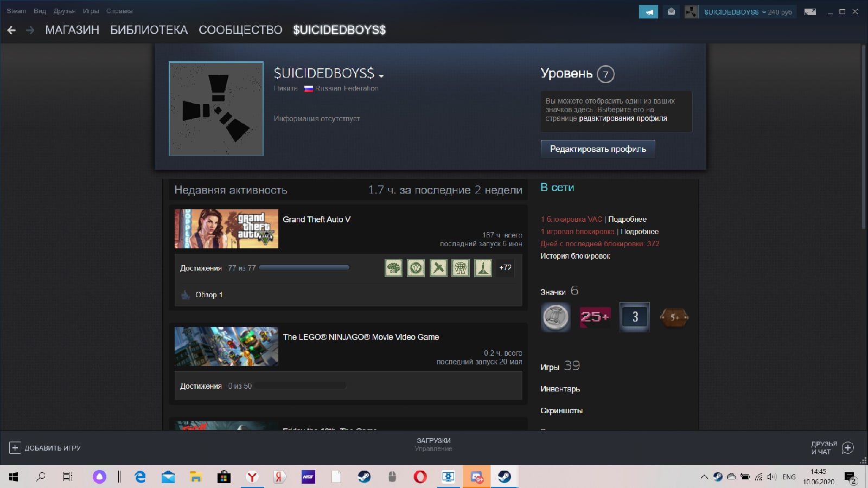This screenshot has height=488, width=868.
Task: Open the LEGO NINJAGO game banner image
Action: pyautogui.click(x=226, y=346)
